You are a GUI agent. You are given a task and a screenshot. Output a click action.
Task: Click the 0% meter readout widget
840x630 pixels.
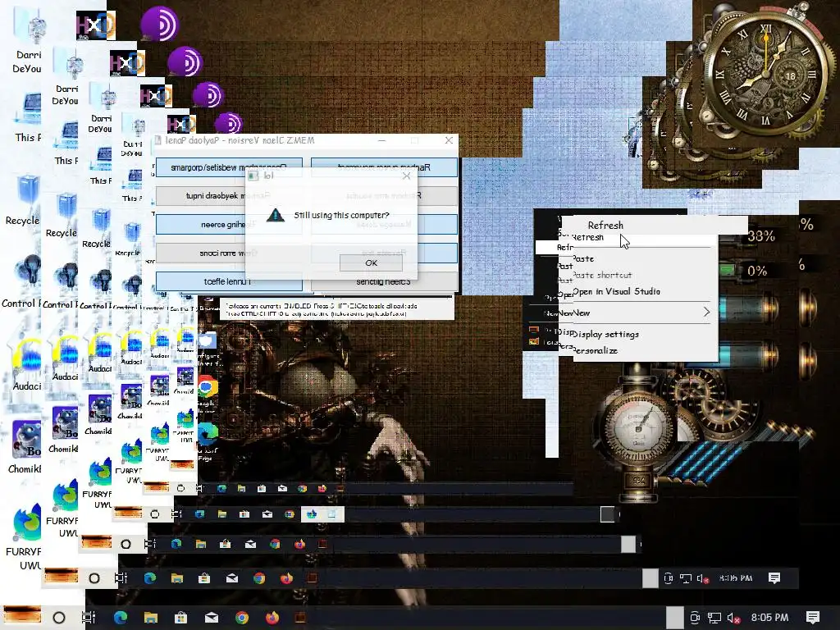tap(757, 271)
